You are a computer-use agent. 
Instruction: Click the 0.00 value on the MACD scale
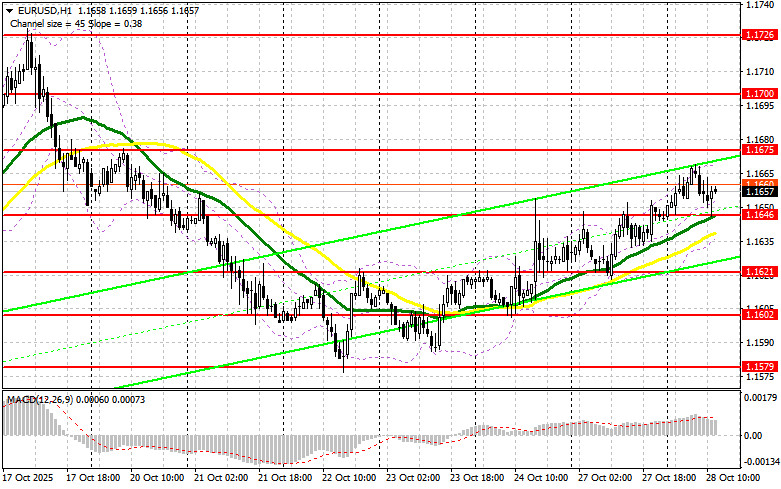pyautogui.click(x=753, y=436)
